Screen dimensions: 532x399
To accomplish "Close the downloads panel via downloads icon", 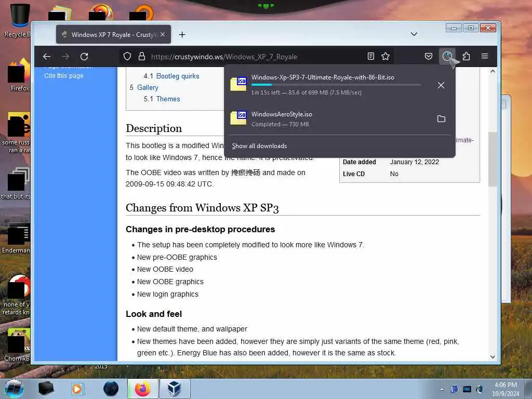I will pos(447,56).
